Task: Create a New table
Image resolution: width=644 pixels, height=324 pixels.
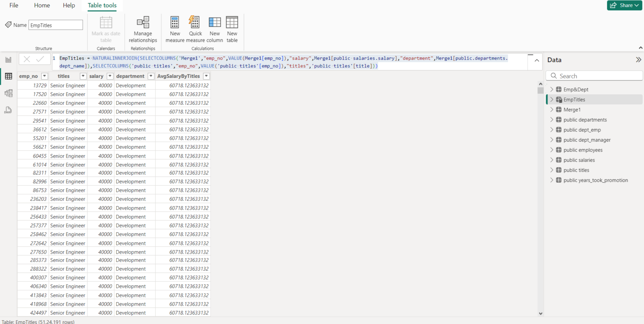Action: coord(232,29)
